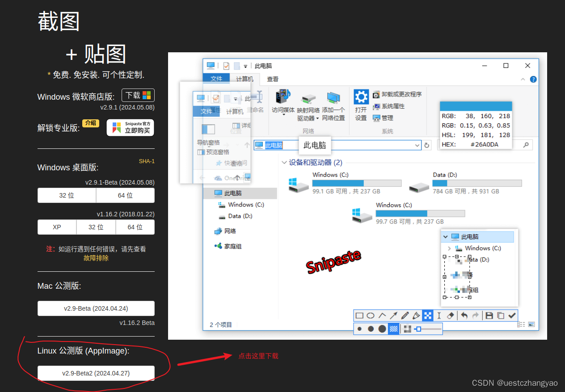Click System properties (系统属性) ribbon item

click(388, 106)
